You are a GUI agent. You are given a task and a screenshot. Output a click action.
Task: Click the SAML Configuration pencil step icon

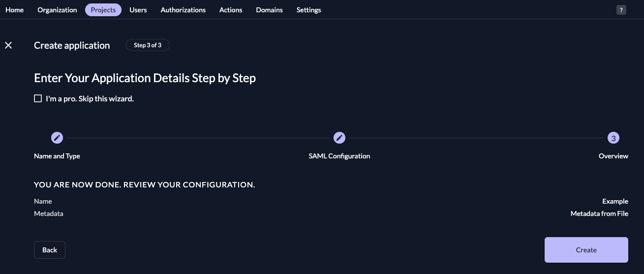pos(339,138)
